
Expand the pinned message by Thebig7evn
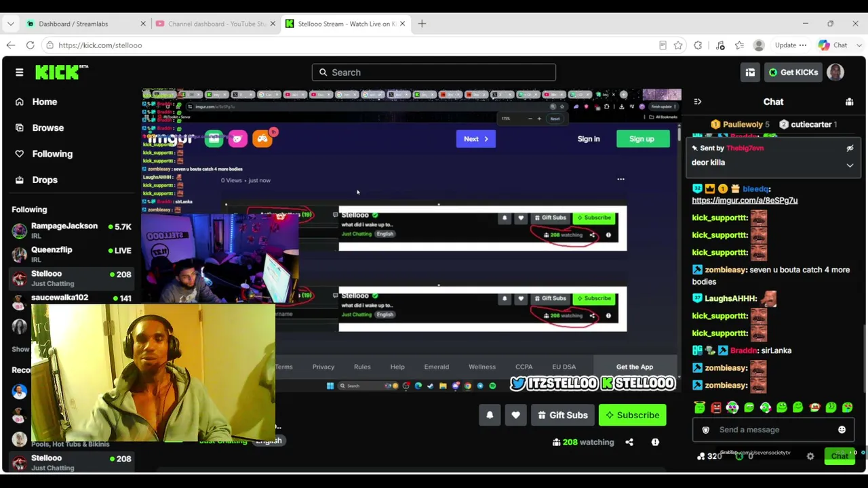tap(850, 165)
